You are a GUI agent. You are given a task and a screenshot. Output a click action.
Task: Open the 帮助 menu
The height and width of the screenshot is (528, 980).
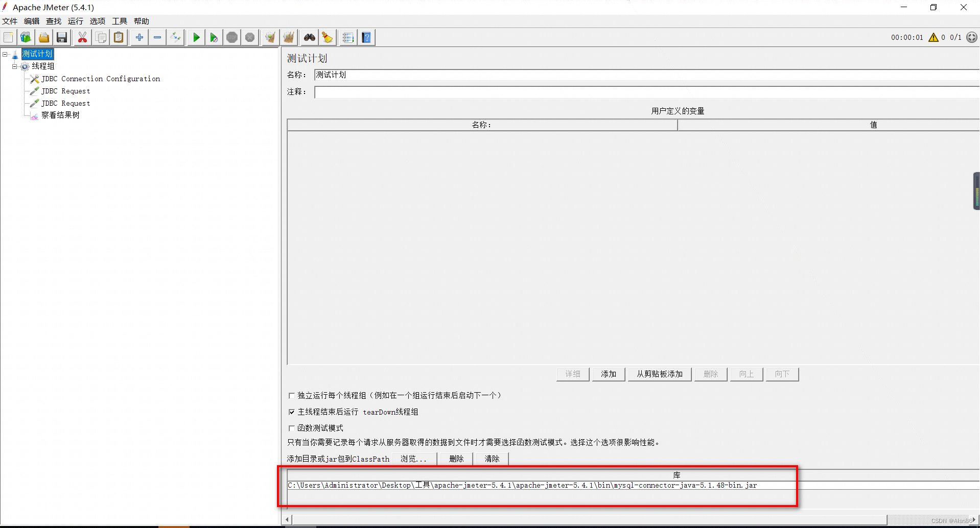(142, 21)
